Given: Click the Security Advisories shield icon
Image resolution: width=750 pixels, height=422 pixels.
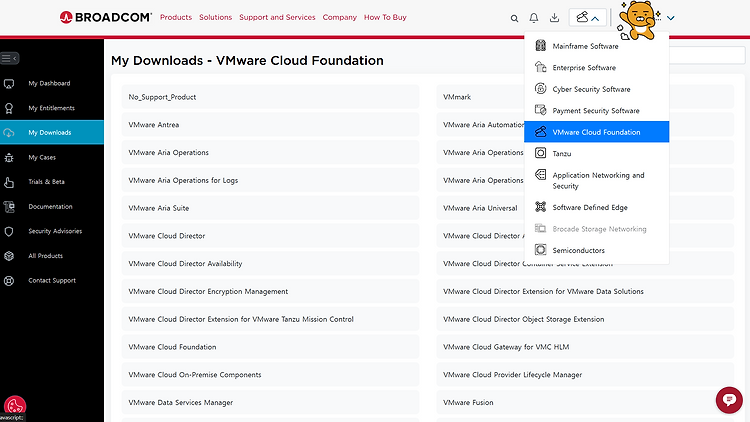Looking at the screenshot, I should [9, 232].
